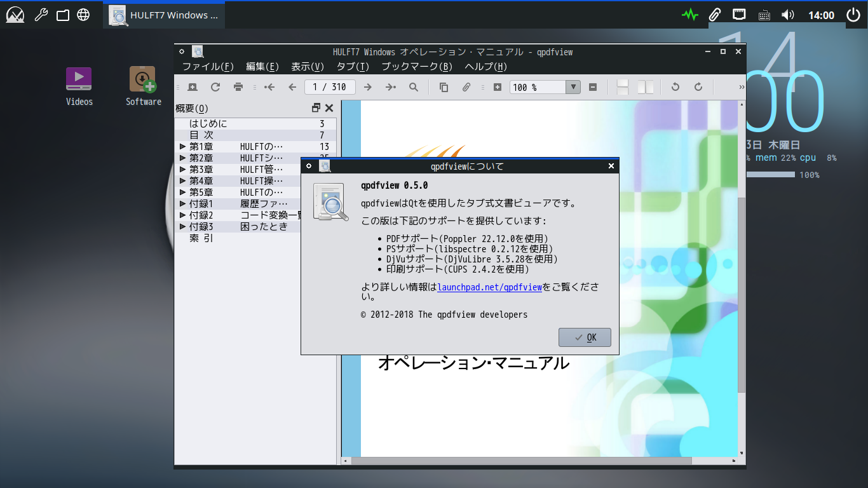Go to previous page arrow
This screenshot has height=488, width=868.
[x=292, y=87]
